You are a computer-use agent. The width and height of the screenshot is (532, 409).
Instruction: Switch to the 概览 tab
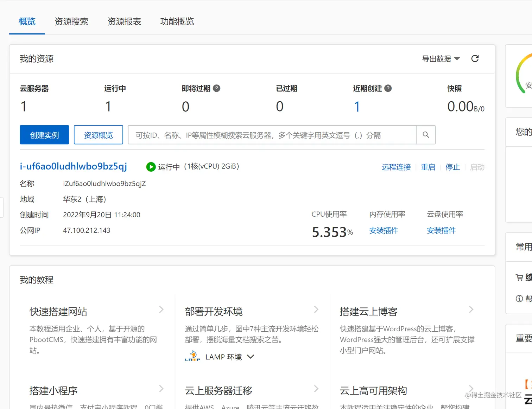[x=27, y=21]
